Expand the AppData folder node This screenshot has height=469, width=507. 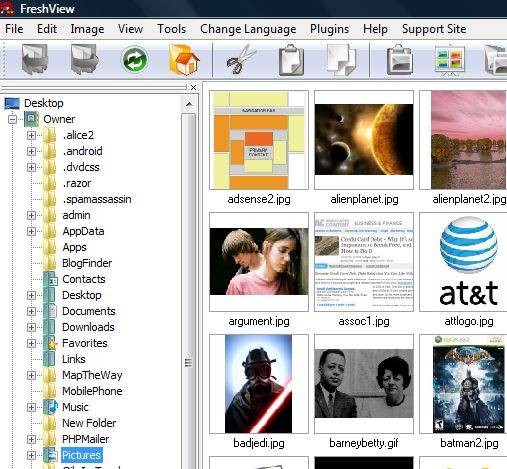(x=31, y=231)
